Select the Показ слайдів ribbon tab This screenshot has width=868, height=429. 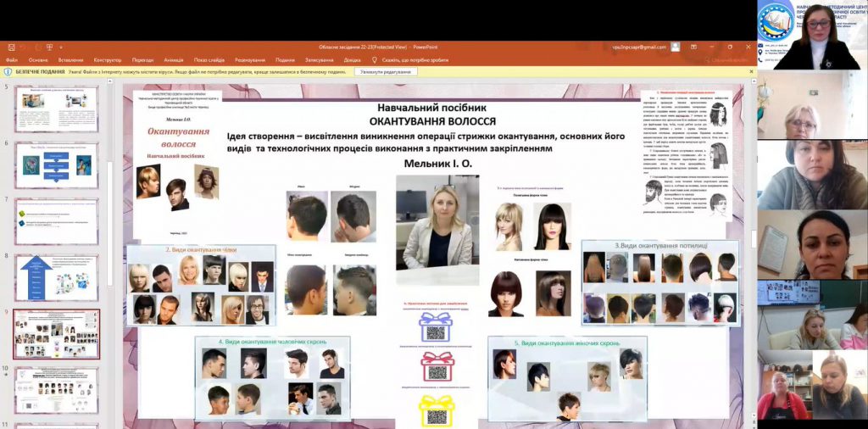tap(209, 60)
